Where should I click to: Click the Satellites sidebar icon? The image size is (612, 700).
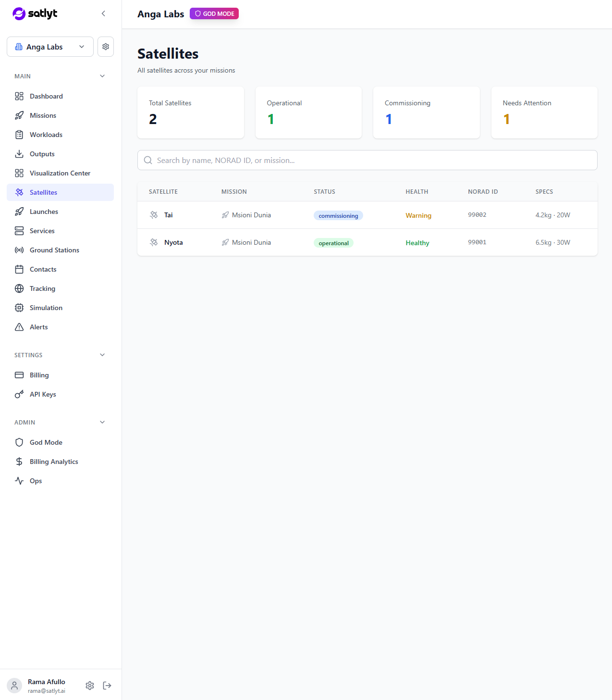[x=19, y=192]
